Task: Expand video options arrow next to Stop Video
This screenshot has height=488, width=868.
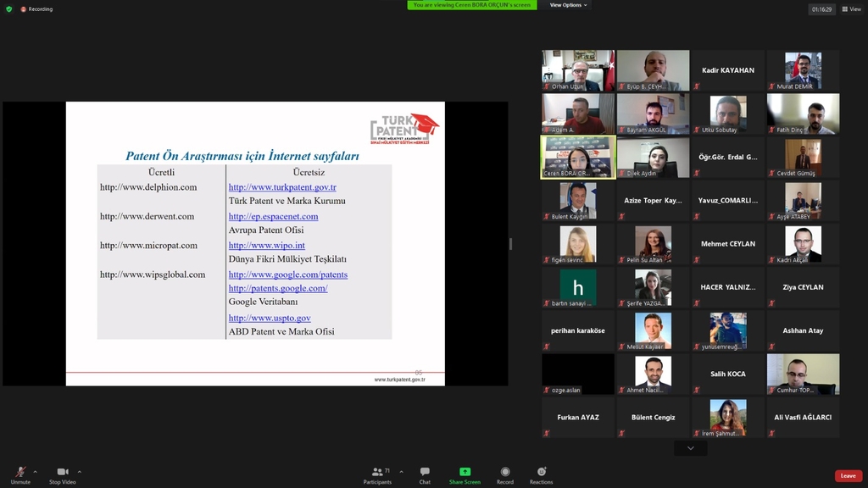Action: [x=79, y=472]
